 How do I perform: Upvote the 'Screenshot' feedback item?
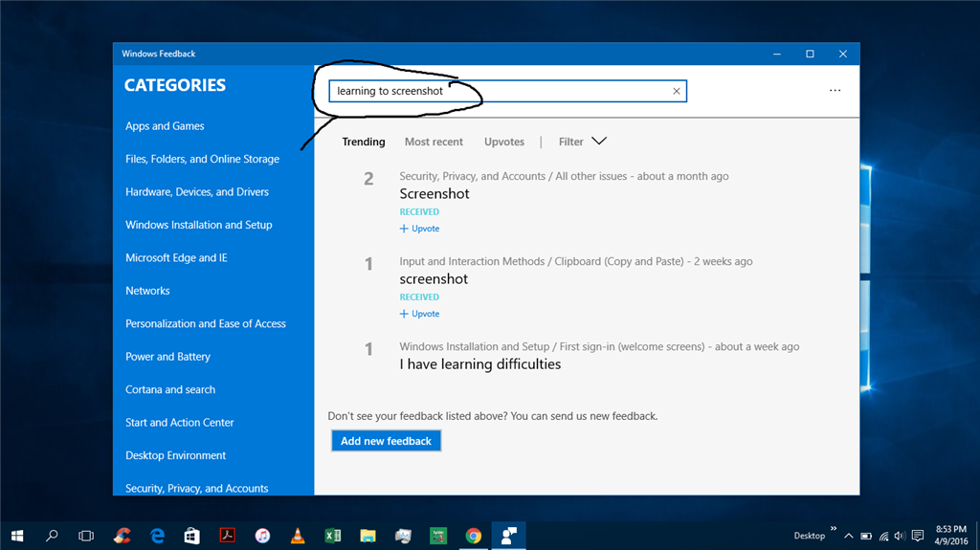pos(419,229)
